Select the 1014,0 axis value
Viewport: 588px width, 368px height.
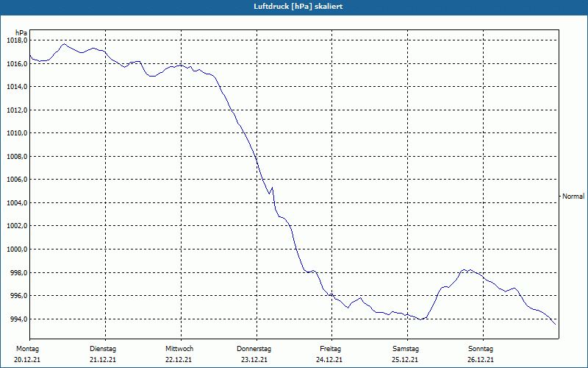point(17,87)
